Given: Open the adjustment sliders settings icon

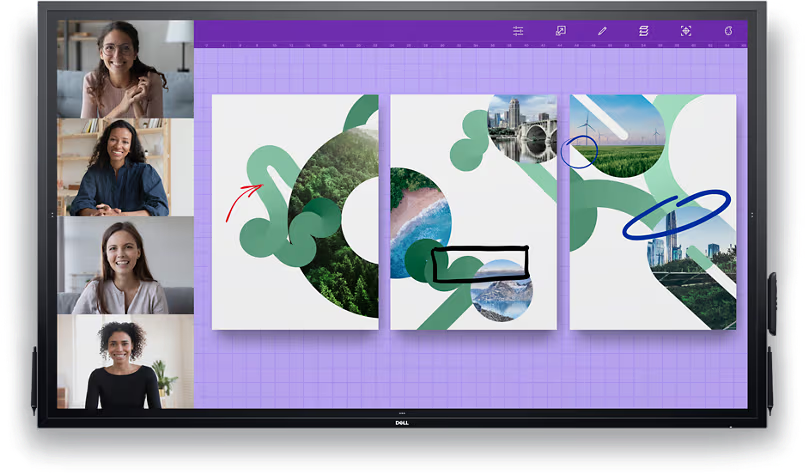Looking at the screenshot, I should 518,31.
